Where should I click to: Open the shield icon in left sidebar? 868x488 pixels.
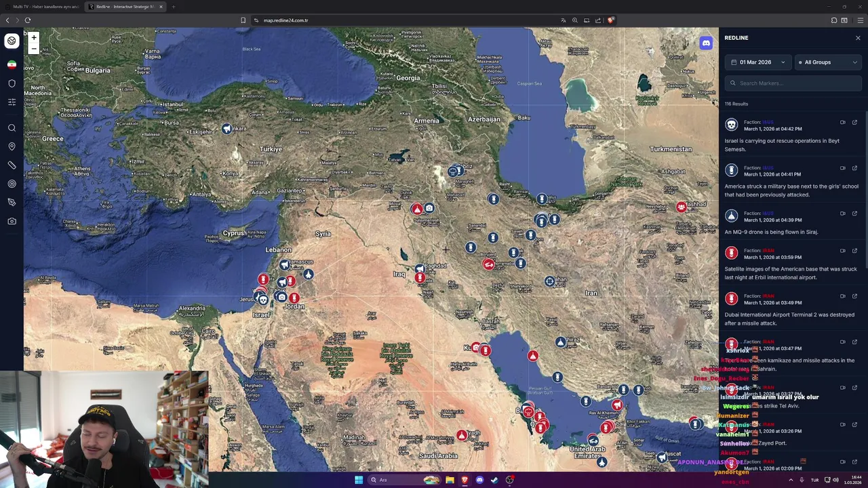click(12, 83)
